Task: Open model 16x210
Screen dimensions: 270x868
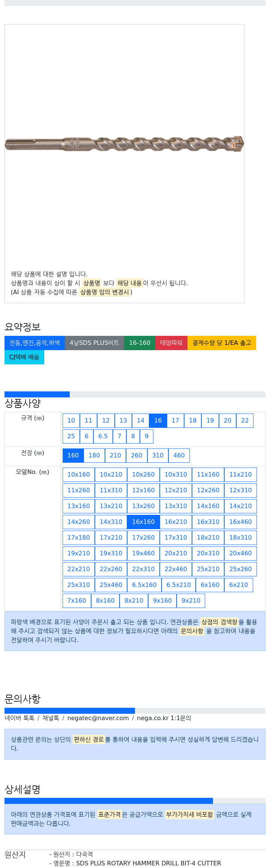Action: [x=176, y=522]
